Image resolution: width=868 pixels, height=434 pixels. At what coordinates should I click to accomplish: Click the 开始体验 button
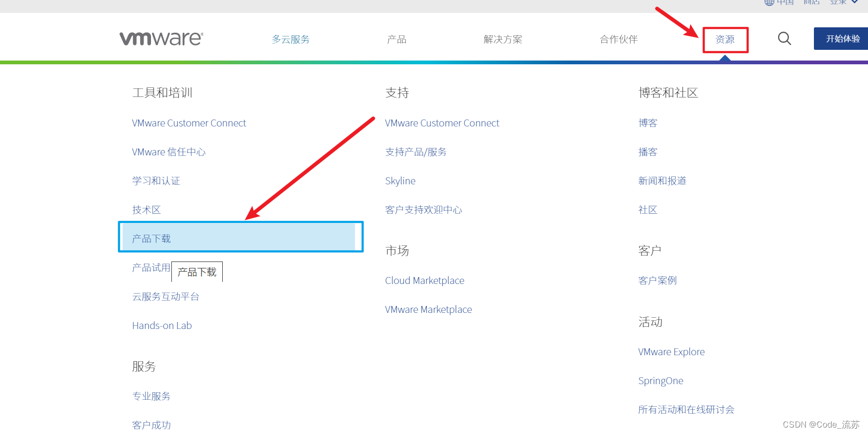841,39
